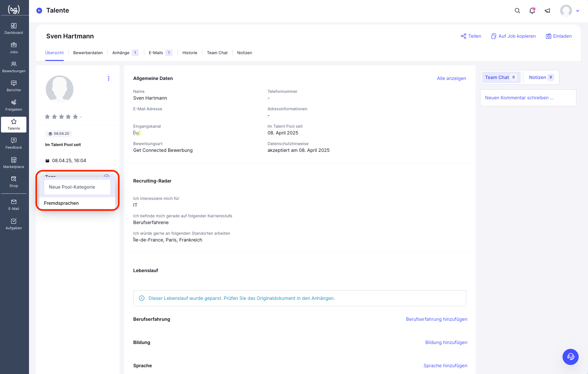
Task: Rate candidate with the first star
Action: [47, 117]
